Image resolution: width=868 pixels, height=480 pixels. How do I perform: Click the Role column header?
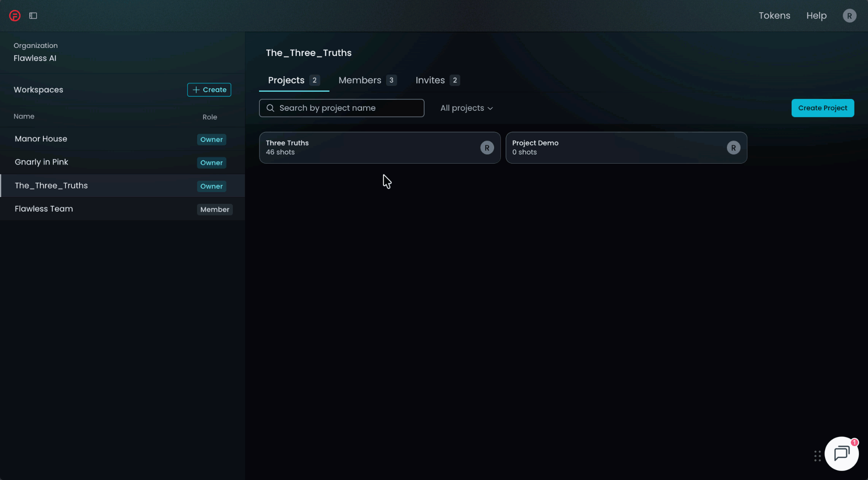[210, 117]
